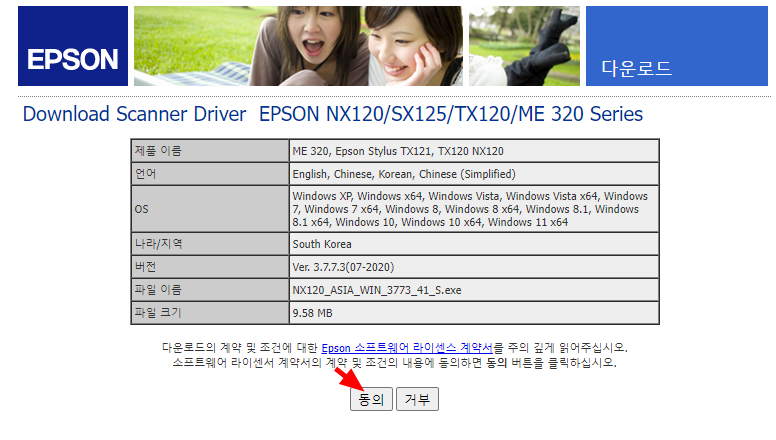Select the 언어 label cell

[x=210, y=174]
